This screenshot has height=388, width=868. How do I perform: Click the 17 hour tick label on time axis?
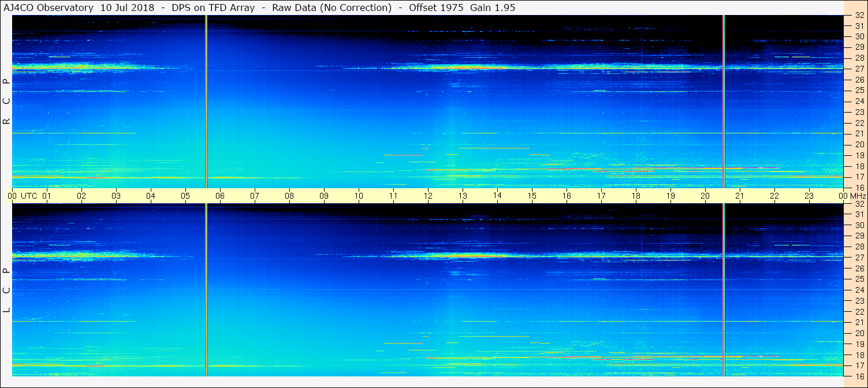(601, 196)
